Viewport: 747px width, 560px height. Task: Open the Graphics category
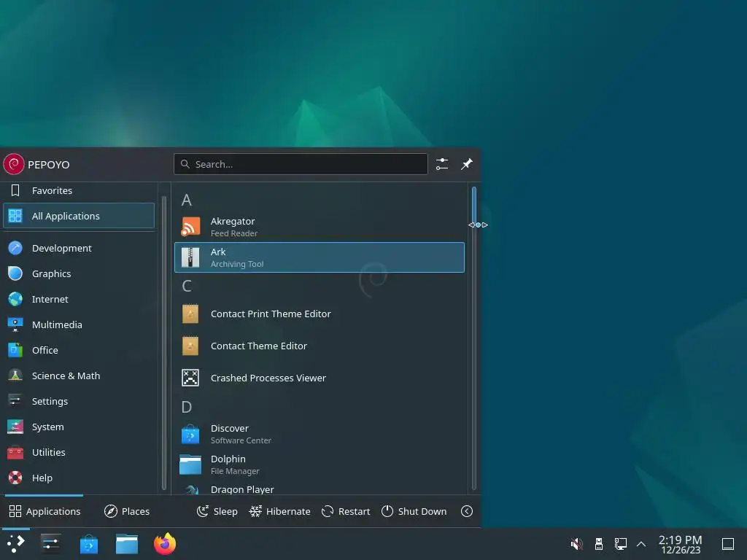point(79,273)
